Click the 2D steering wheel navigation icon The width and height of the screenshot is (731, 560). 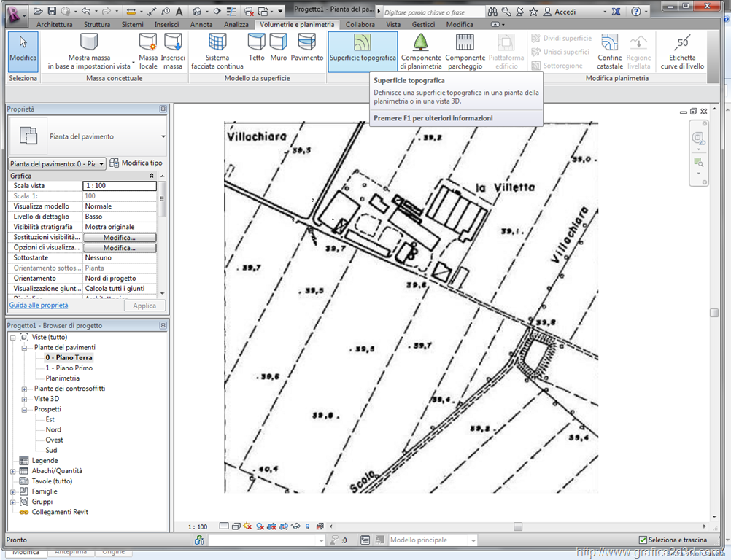pos(698,139)
